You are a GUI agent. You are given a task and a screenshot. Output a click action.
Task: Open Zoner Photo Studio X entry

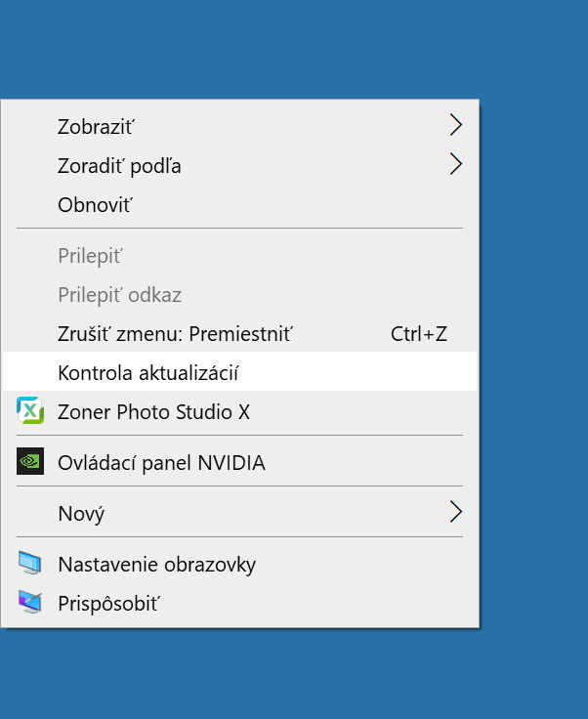click(153, 412)
